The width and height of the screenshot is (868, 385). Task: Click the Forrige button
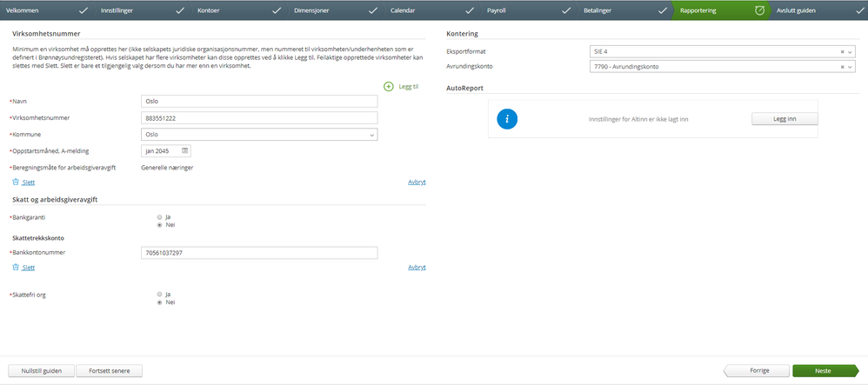[756, 370]
